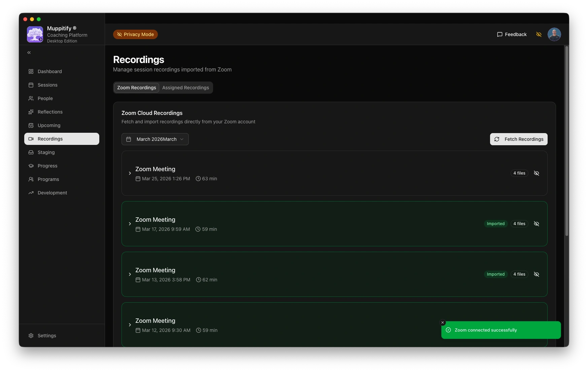Toggle the Privacy Mode badge
The height and width of the screenshot is (372, 588).
(x=135, y=34)
